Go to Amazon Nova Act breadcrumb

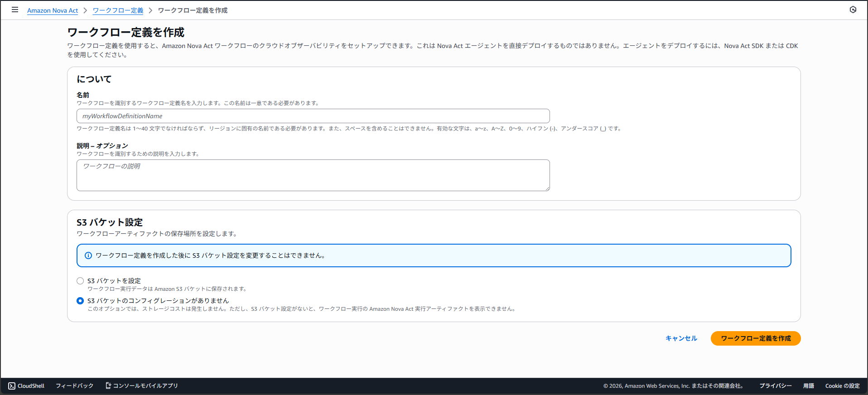point(53,10)
